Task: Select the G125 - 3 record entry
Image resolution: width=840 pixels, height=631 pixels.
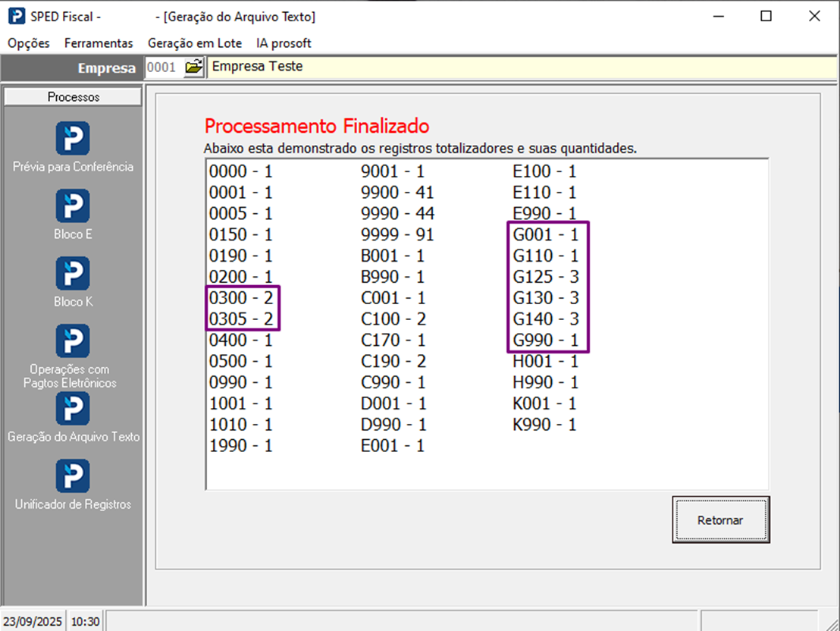Action: [x=546, y=277]
